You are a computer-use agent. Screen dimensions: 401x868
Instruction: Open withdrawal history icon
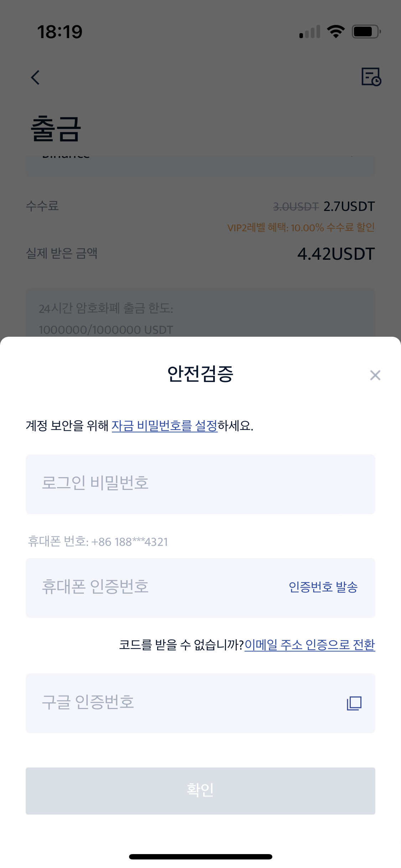[x=371, y=77]
